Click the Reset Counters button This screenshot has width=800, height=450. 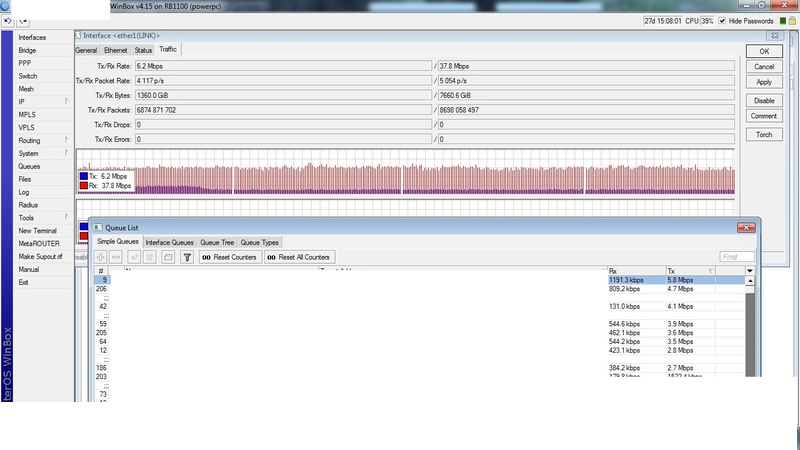[x=230, y=257]
